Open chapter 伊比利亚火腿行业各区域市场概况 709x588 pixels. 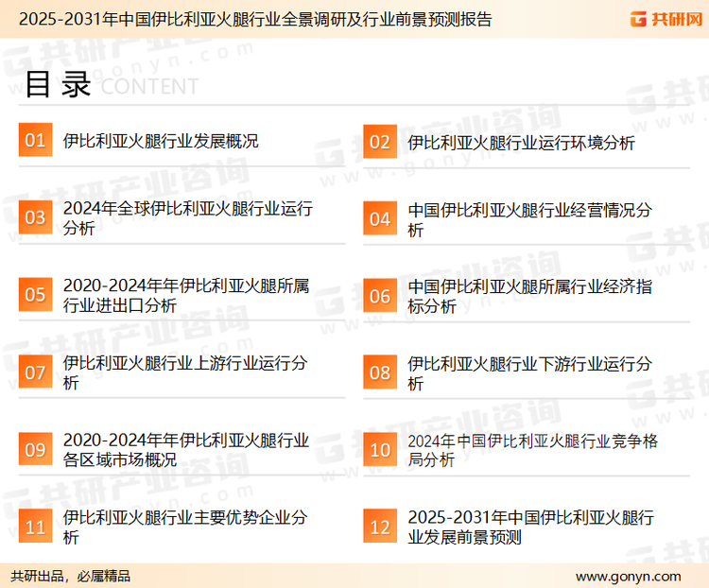point(186,450)
